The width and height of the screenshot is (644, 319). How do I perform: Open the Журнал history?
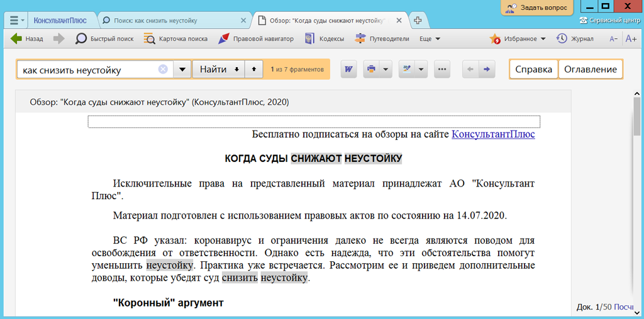point(575,39)
